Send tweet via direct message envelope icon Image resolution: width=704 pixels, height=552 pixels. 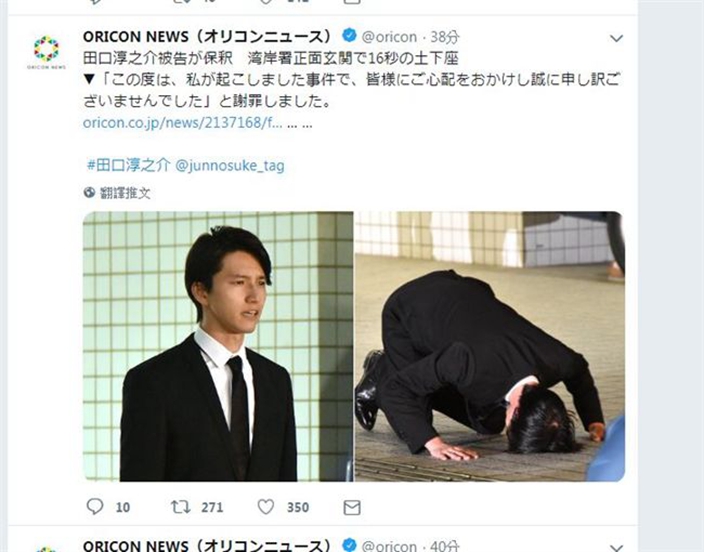tap(352, 508)
